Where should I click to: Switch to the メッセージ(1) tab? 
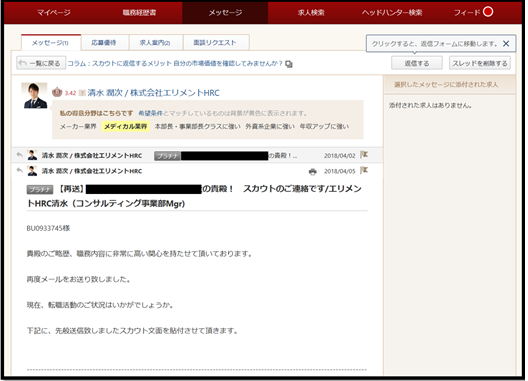(51, 43)
